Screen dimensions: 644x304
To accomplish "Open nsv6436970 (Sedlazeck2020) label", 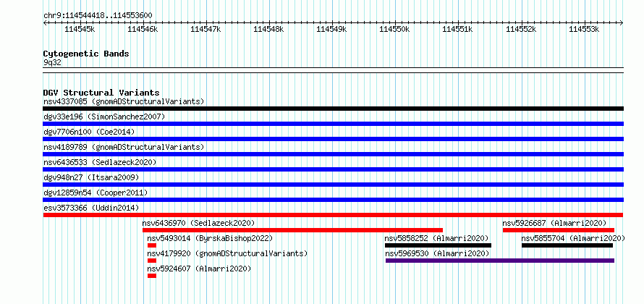I will coord(199,223).
